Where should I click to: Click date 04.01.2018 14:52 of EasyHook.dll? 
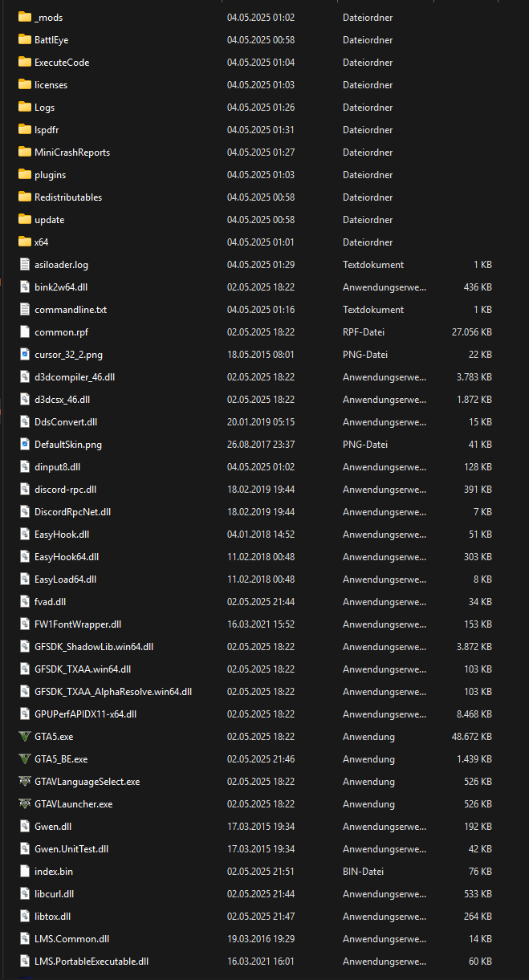tap(261, 534)
